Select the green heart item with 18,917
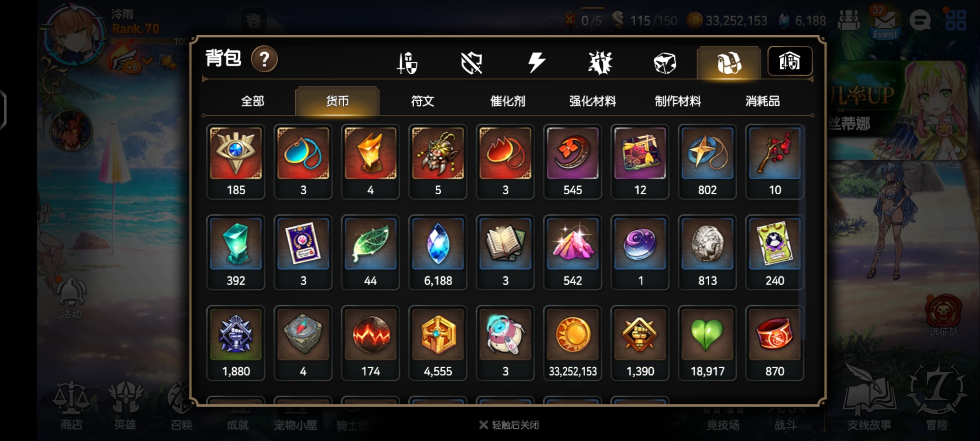This screenshot has height=441, width=980. [707, 343]
